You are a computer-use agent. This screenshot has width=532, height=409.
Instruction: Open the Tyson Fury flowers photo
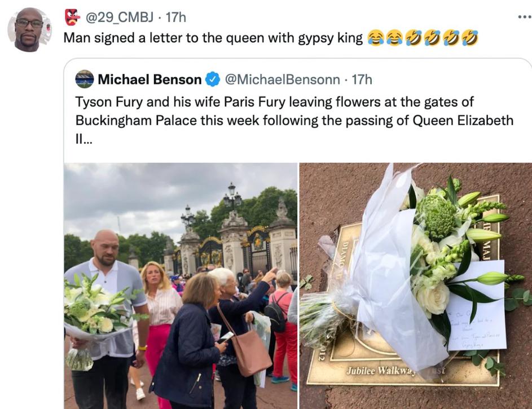point(181,286)
